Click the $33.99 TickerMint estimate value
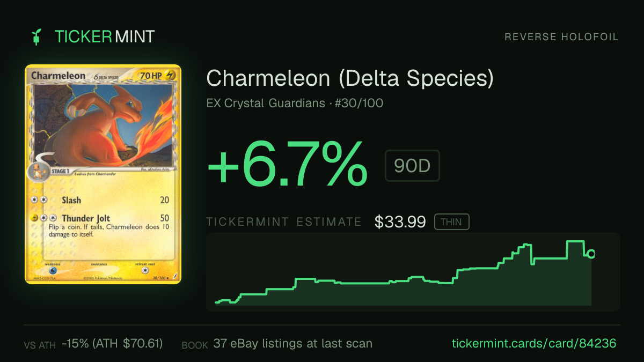Image resolution: width=644 pixels, height=362 pixels. (400, 221)
